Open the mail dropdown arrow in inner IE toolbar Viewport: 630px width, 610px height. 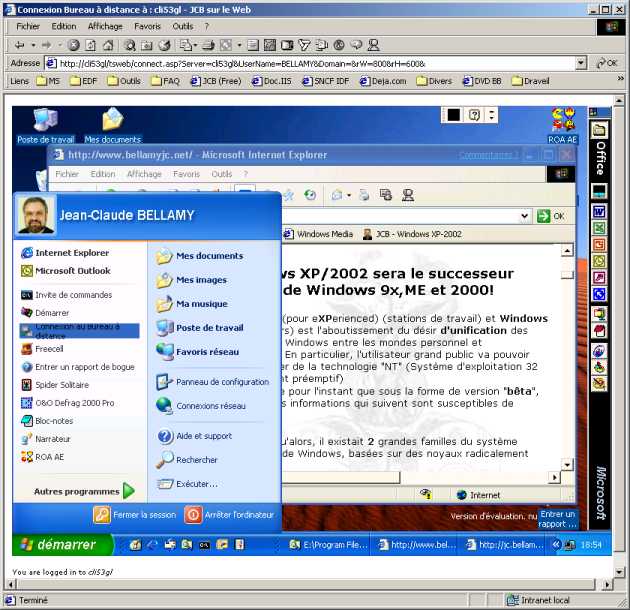pos(349,196)
